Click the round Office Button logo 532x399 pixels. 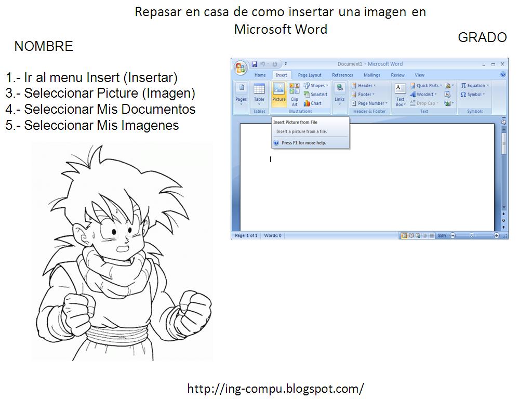[x=240, y=68]
